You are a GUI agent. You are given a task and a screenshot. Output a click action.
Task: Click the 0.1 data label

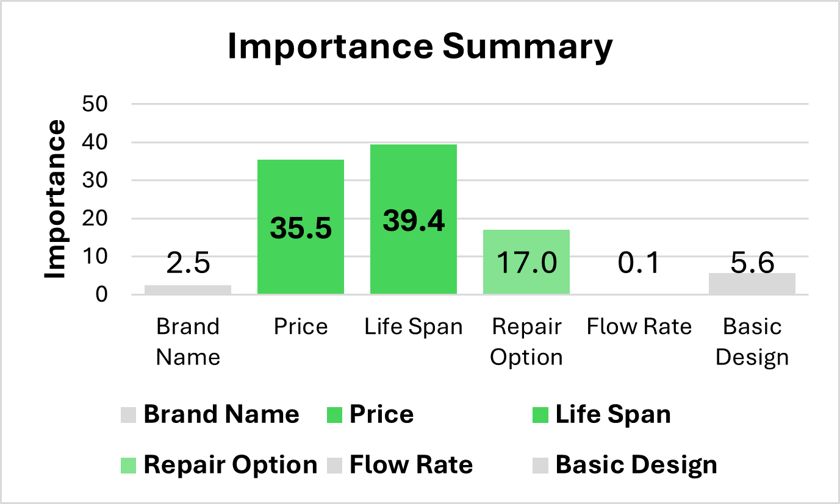click(639, 263)
